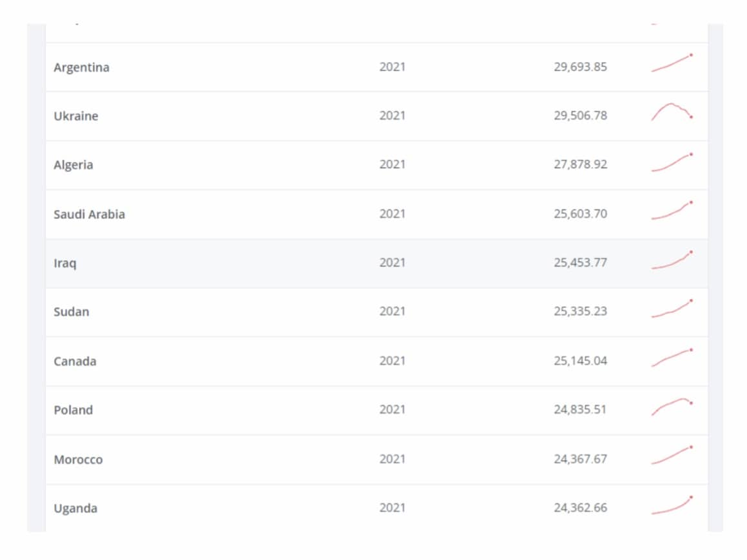Click the Uganda country name
747x560 pixels.
(x=75, y=508)
